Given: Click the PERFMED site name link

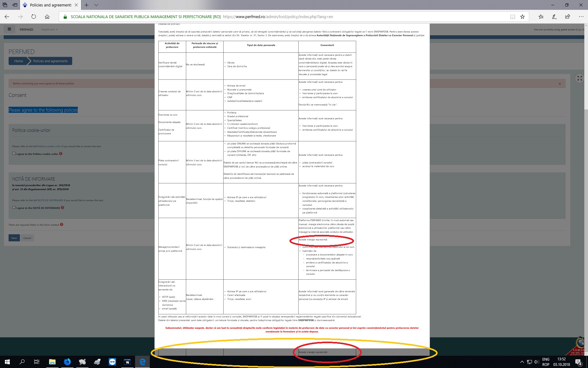Looking at the screenshot, I should (x=26, y=29).
